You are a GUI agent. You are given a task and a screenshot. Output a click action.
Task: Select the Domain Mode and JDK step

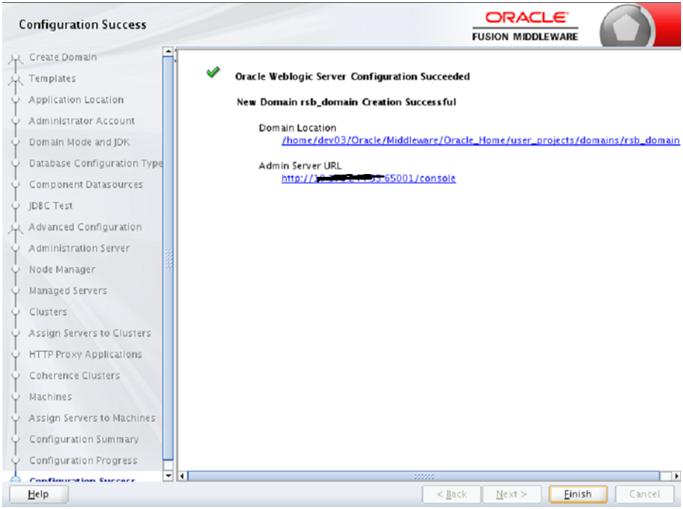coord(80,142)
